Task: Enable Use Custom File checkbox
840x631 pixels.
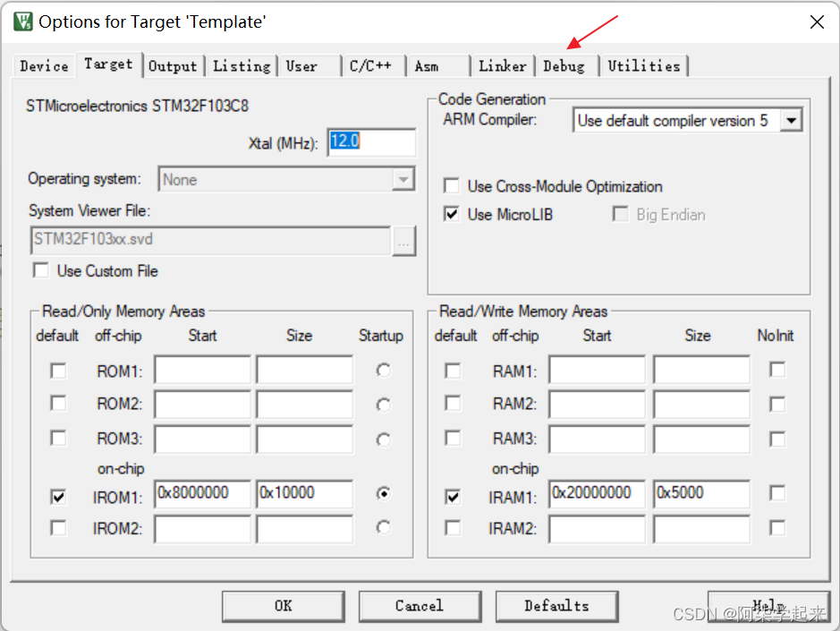Action: (x=41, y=270)
